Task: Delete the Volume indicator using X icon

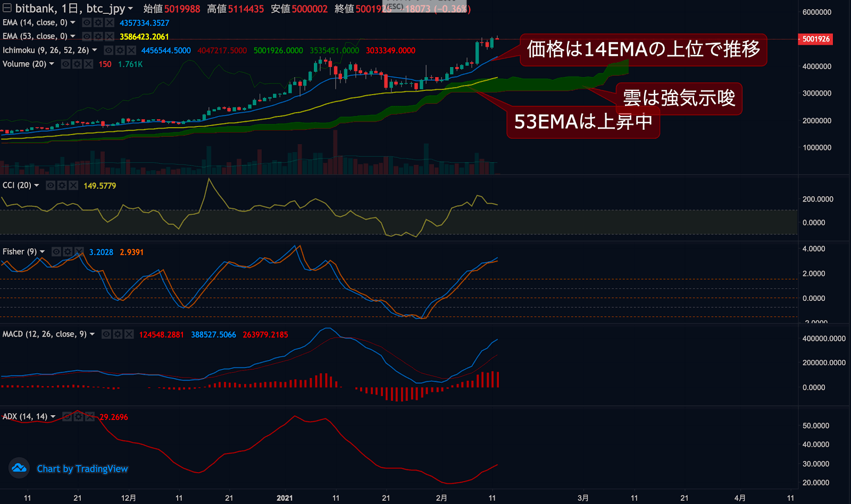Action: point(88,64)
